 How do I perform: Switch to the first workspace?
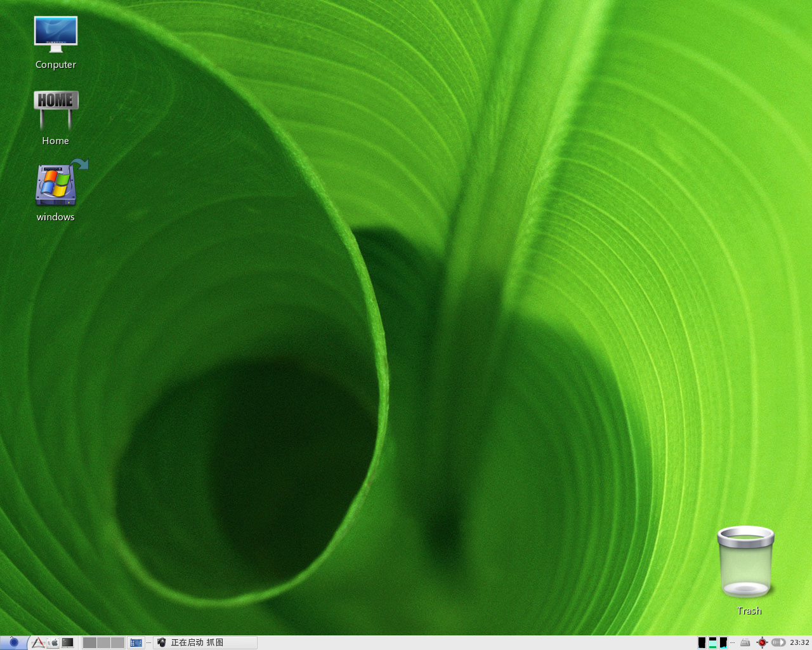pyautogui.click(x=89, y=642)
